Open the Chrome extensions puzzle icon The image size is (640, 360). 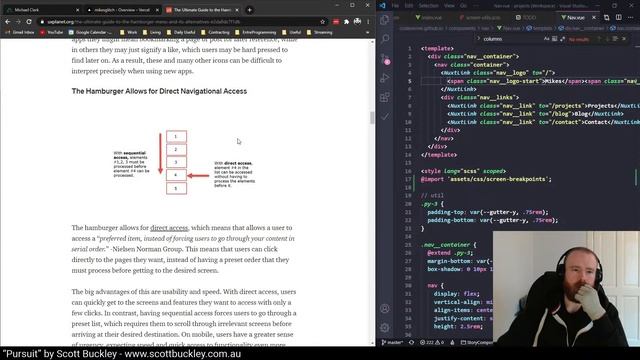pyautogui.click(x=346, y=22)
